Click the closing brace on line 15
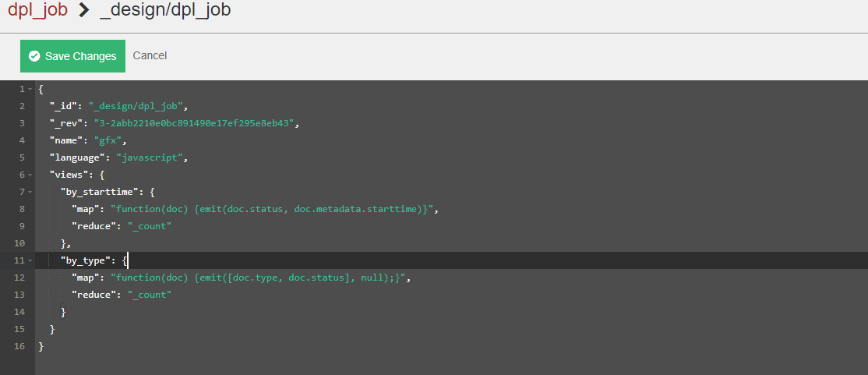The image size is (868, 375). [x=52, y=330]
